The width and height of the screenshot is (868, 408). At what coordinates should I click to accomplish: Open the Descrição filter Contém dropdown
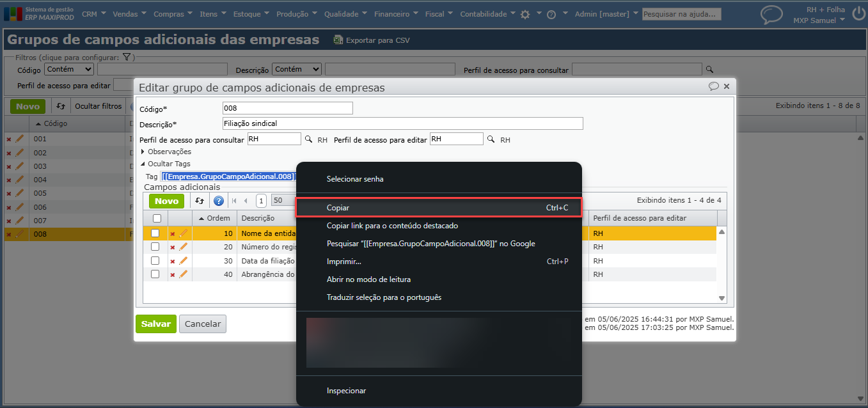(x=297, y=69)
